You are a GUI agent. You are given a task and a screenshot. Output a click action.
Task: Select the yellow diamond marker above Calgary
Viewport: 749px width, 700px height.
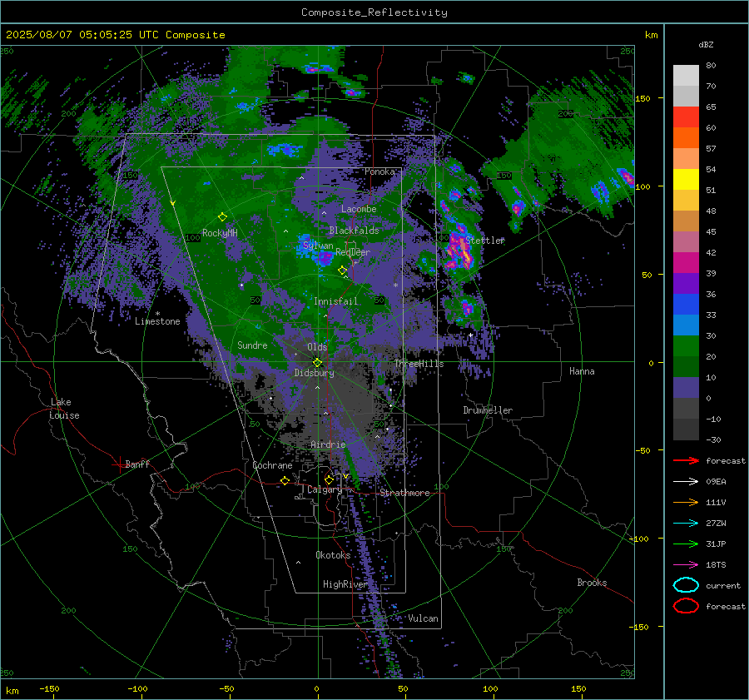(329, 479)
